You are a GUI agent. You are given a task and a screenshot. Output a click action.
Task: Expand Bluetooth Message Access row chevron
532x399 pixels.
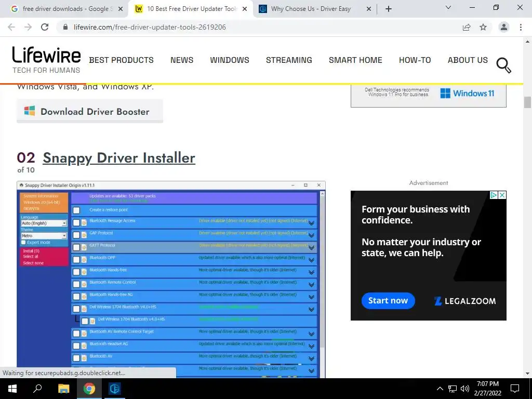[x=312, y=223]
